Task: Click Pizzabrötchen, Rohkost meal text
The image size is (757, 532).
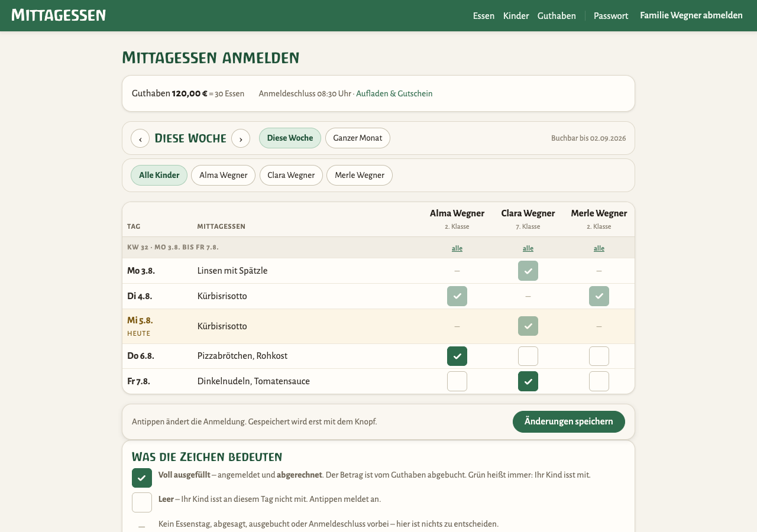Action: click(x=242, y=356)
